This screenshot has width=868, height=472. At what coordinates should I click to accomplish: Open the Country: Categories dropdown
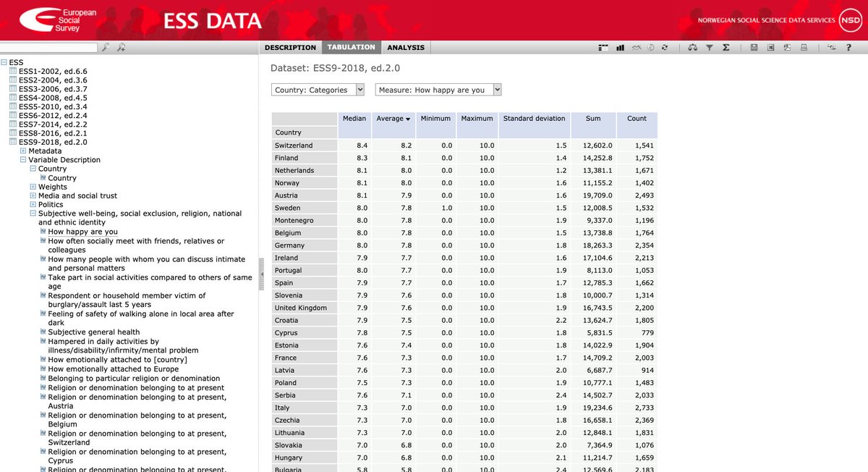[318, 90]
